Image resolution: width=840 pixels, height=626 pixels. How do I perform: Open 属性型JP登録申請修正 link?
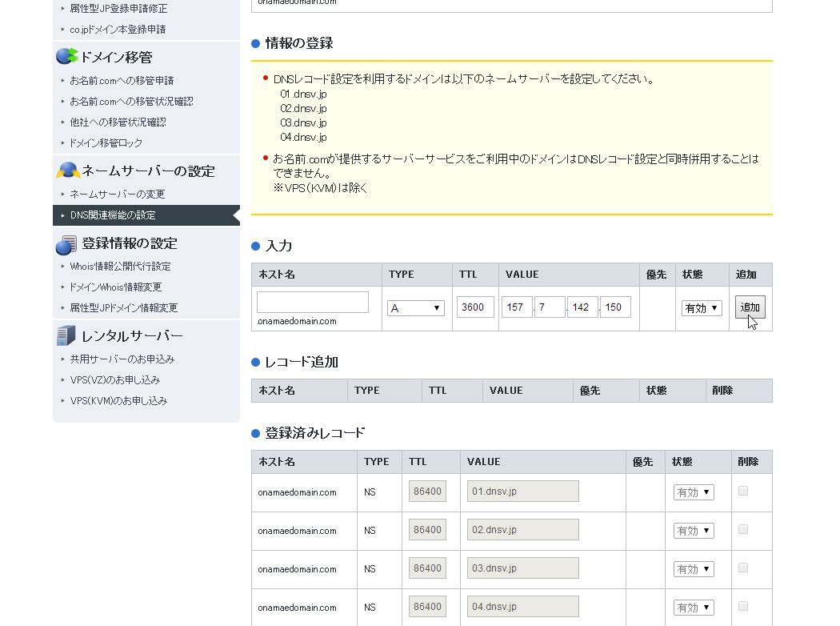pyautogui.click(x=118, y=9)
